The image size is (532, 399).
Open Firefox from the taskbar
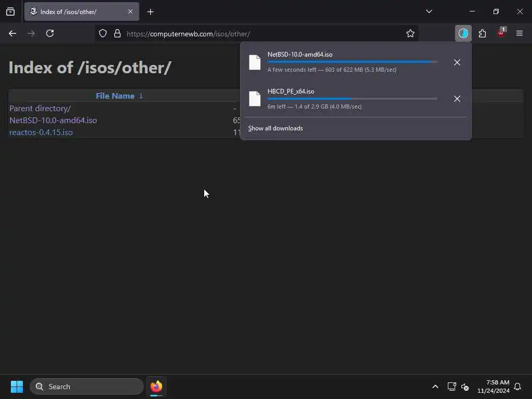point(156,387)
